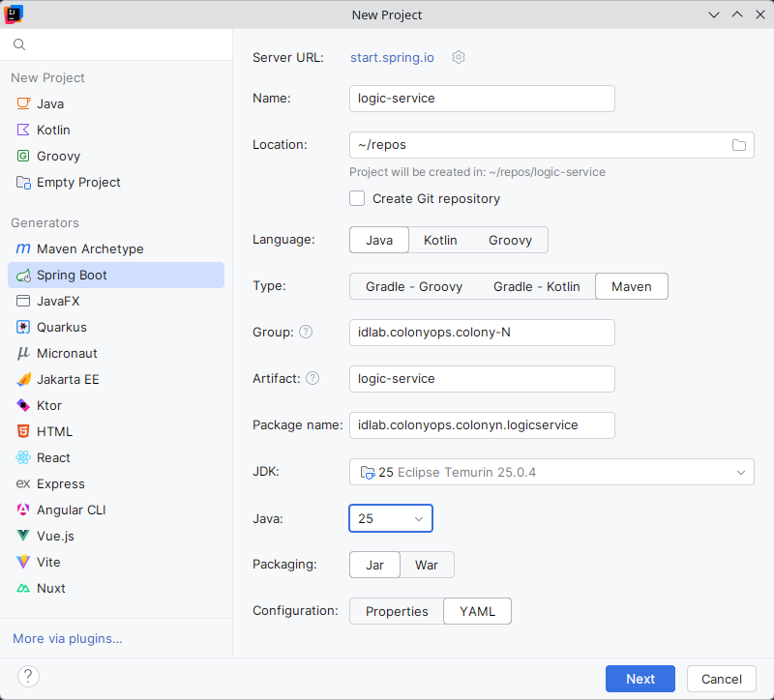The height and width of the screenshot is (700, 774).
Task: Open the start.spring.io server link
Action: pos(392,58)
